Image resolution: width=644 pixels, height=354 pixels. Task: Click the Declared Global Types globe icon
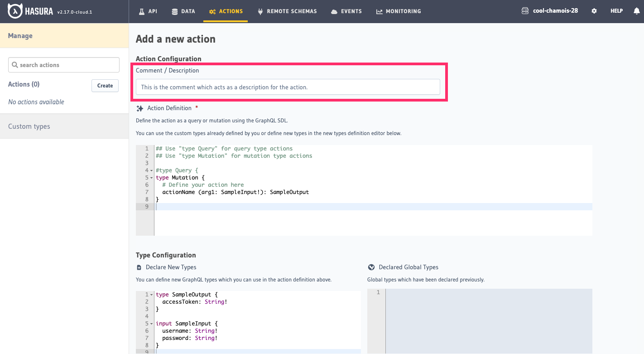371,267
